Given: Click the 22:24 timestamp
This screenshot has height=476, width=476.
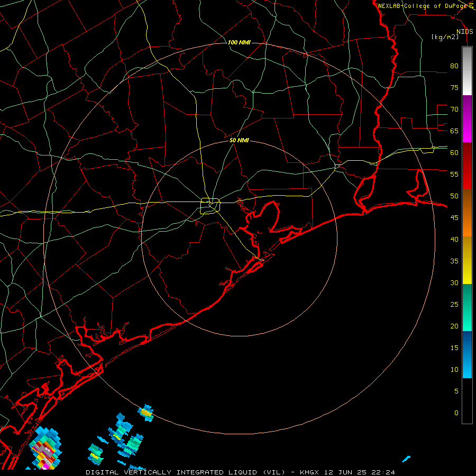Looking at the screenshot, I should click(383, 472).
